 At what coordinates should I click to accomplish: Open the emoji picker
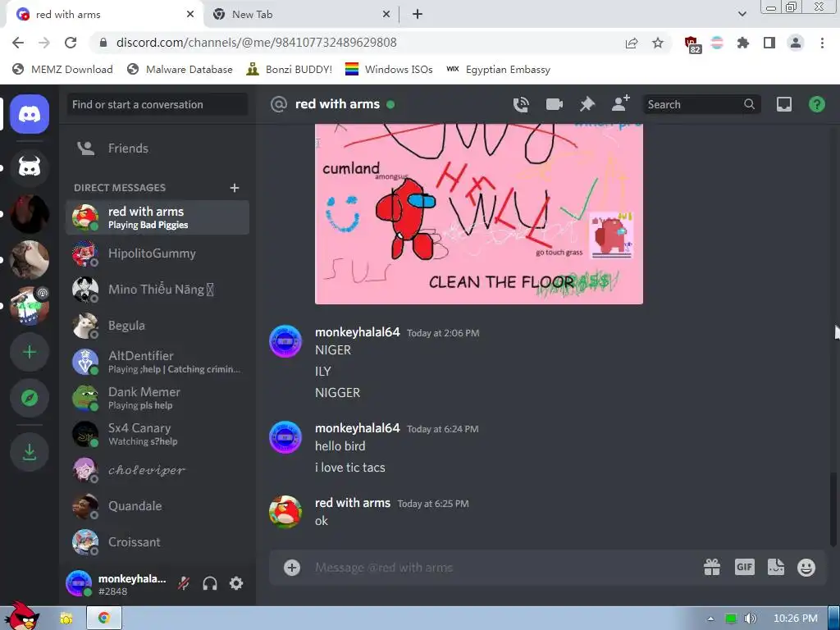coord(806,568)
